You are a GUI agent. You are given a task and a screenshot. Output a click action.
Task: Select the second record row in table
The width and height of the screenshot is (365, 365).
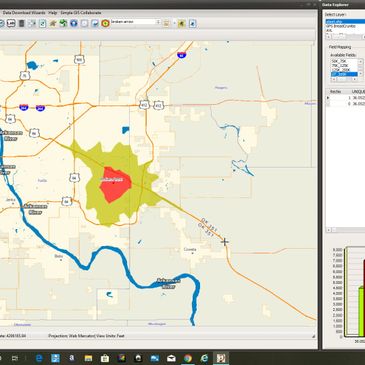coord(345,104)
